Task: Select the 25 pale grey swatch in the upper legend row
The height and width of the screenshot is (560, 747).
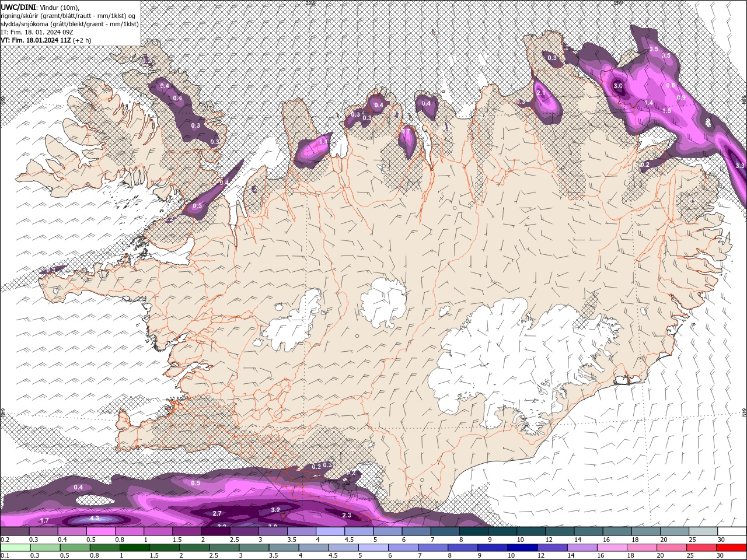Action: tap(703, 531)
